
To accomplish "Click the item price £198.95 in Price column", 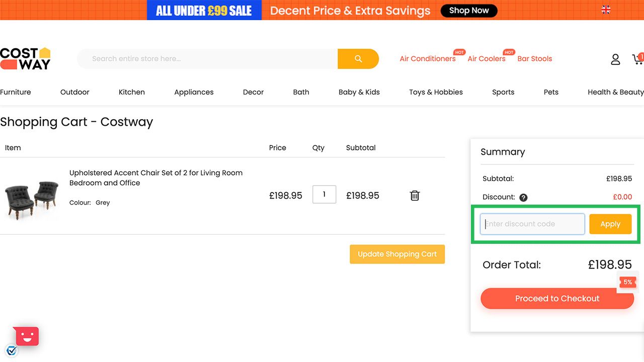I will pos(286,196).
